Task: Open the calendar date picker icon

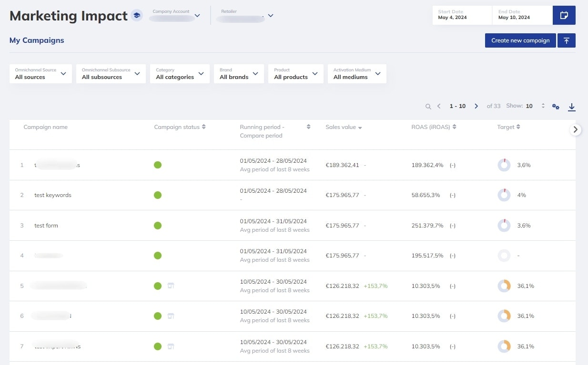Action: [564, 15]
